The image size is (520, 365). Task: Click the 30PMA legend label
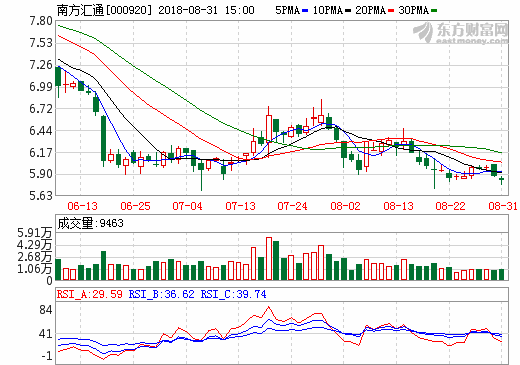pyautogui.click(x=414, y=10)
